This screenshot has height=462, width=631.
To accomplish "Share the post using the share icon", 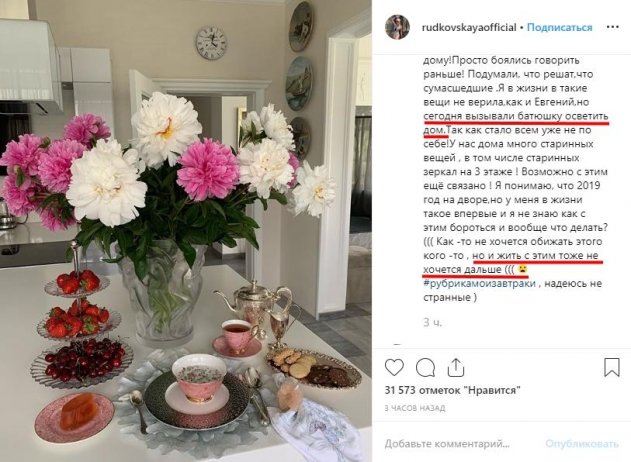I will point(456,367).
